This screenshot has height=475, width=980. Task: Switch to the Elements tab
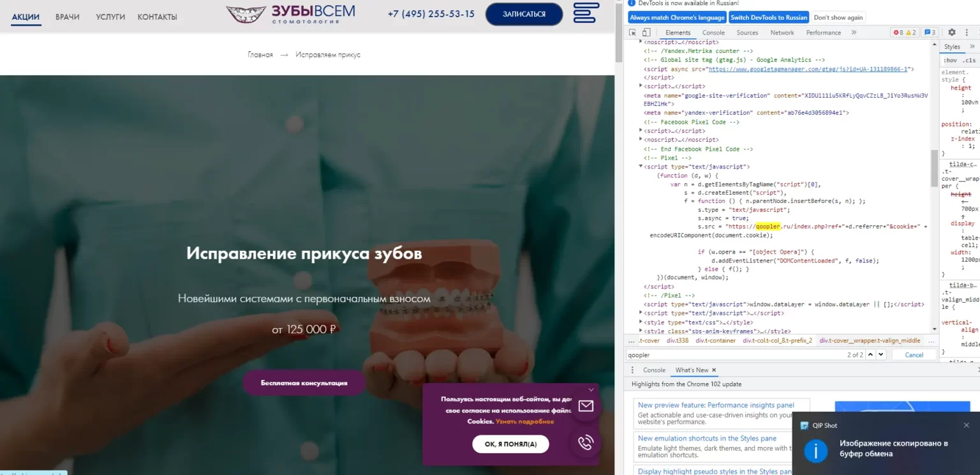pyautogui.click(x=678, y=33)
